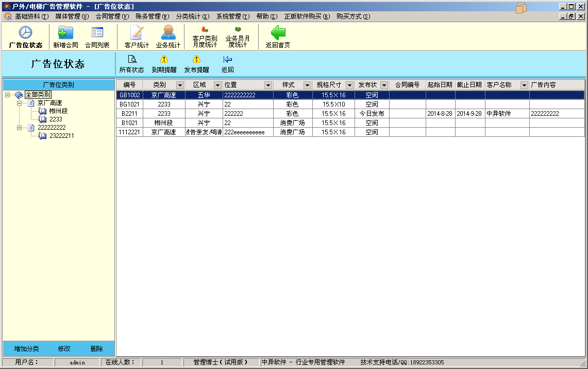Screen dimensions: 588x369
Task: Open the 类别 column filter dropdown
Action: pyautogui.click(x=180, y=85)
